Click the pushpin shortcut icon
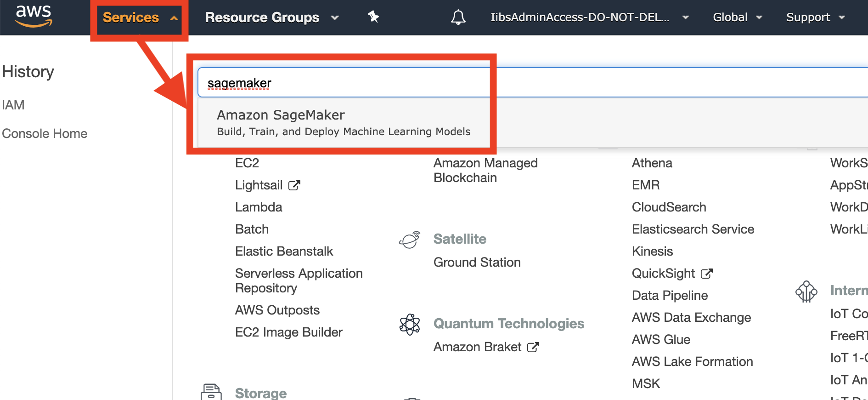The width and height of the screenshot is (868, 400). [x=373, y=17]
